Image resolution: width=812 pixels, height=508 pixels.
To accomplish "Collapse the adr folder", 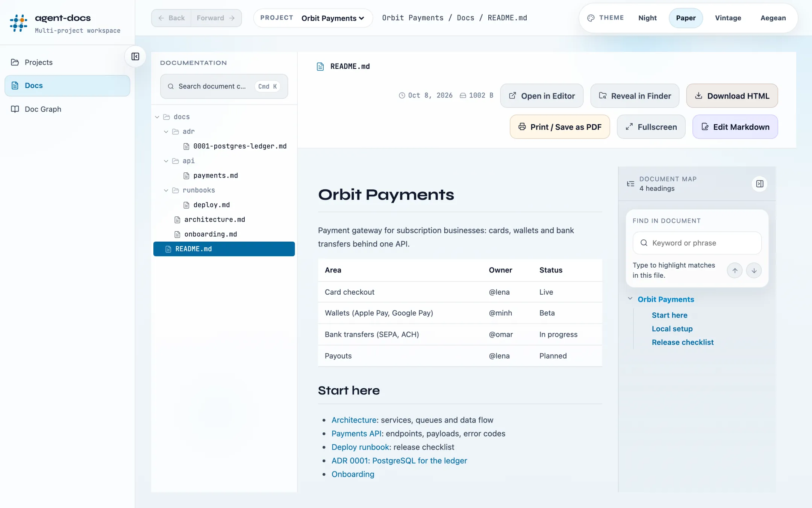I will point(166,132).
